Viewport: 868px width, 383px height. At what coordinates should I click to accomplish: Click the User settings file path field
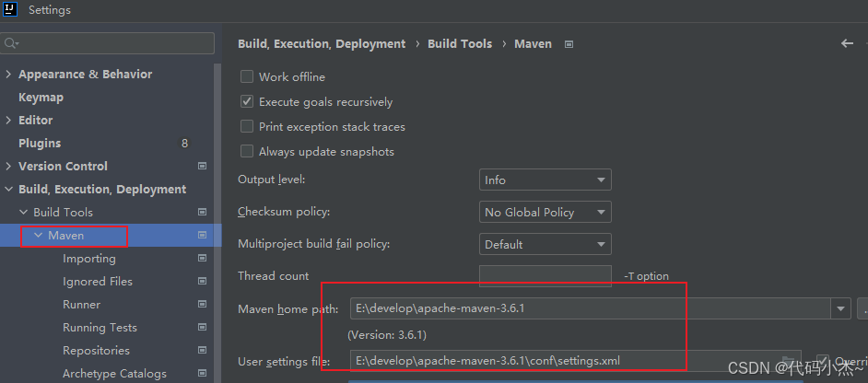[x=562, y=361]
